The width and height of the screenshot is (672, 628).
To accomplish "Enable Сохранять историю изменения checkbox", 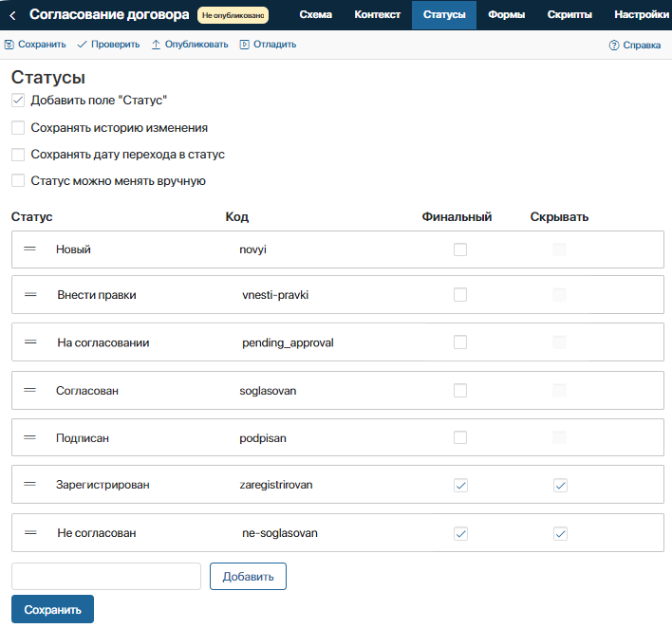I will click(x=18, y=128).
